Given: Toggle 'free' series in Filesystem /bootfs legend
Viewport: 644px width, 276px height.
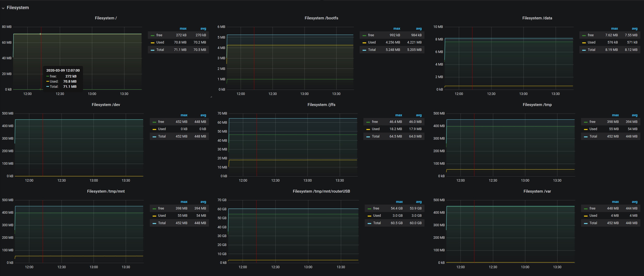Looking at the screenshot, I should (371, 35).
